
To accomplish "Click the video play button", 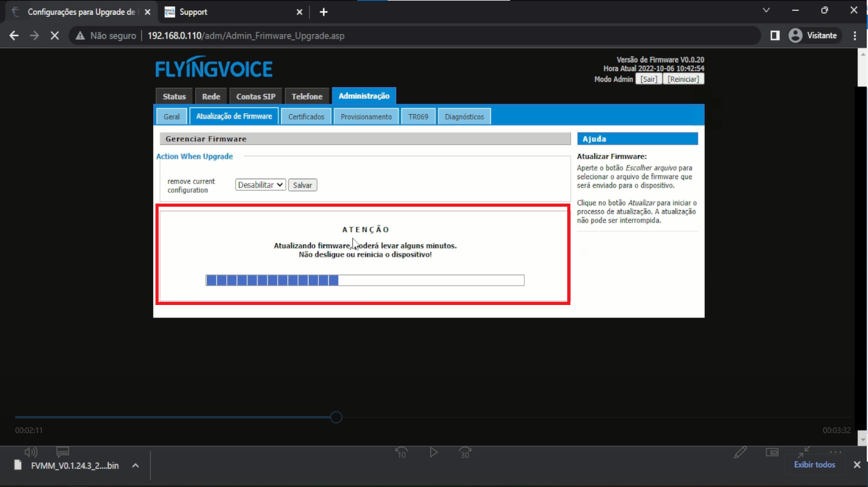I will [x=433, y=452].
